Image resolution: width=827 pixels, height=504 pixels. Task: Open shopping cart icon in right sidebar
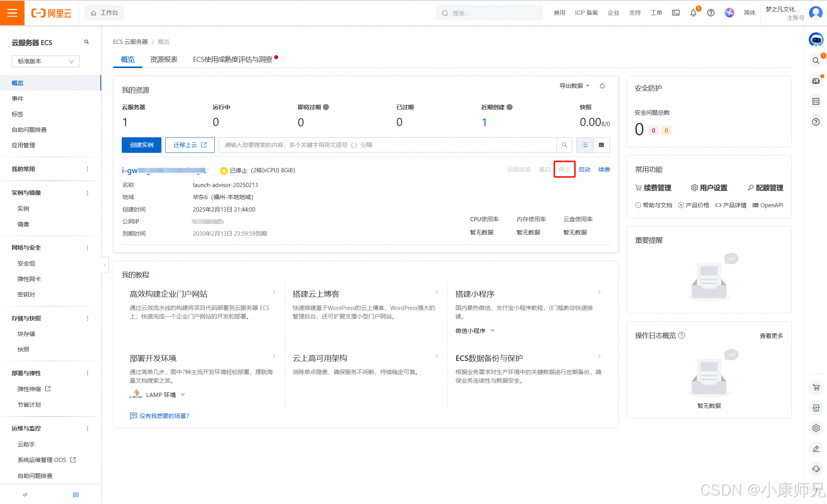816,387
